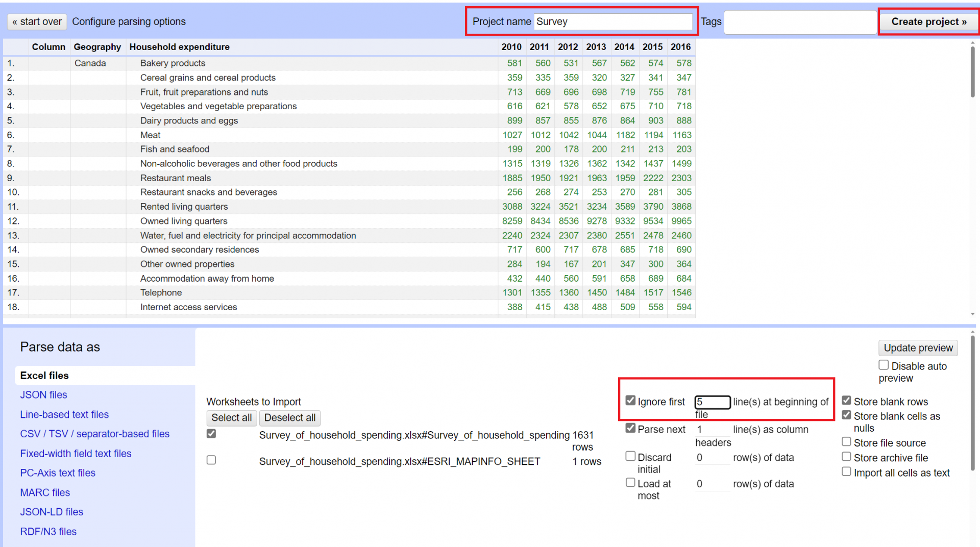Open Fixed-width field text files option
This screenshot has height=547, width=980.
pos(76,453)
